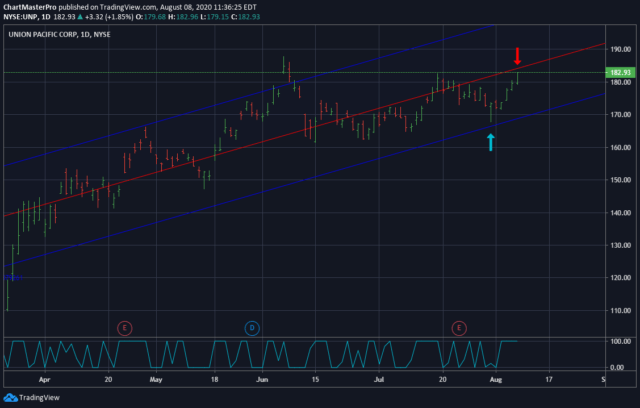Click the 15 date axis label

click(315, 379)
